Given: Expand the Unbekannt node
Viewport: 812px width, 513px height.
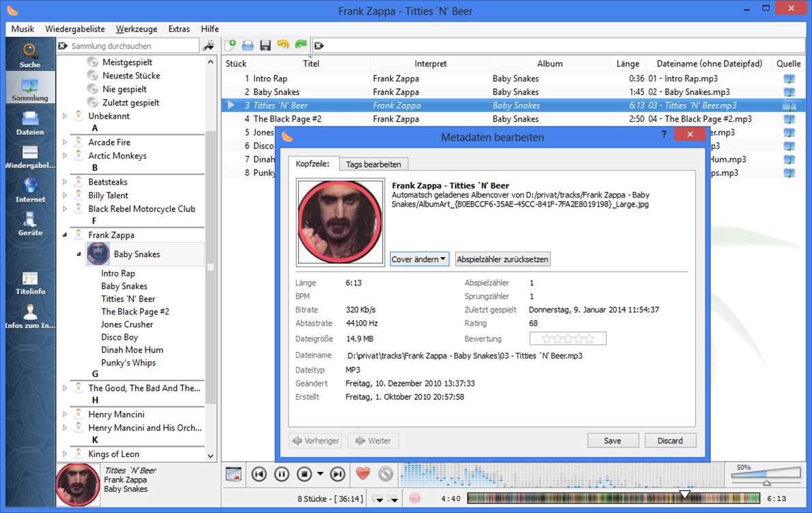Looking at the screenshot, I should 65,116.
